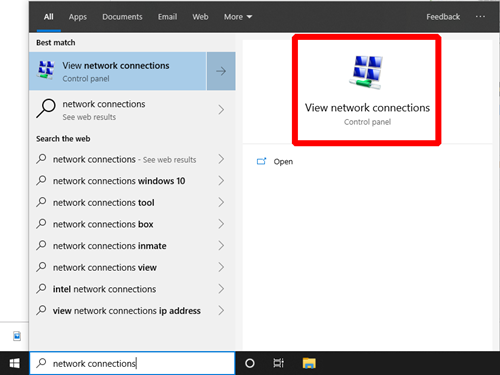Switch to the Apps search tab
Viewport: 500px width, 375px height.
tap(78, 17)
